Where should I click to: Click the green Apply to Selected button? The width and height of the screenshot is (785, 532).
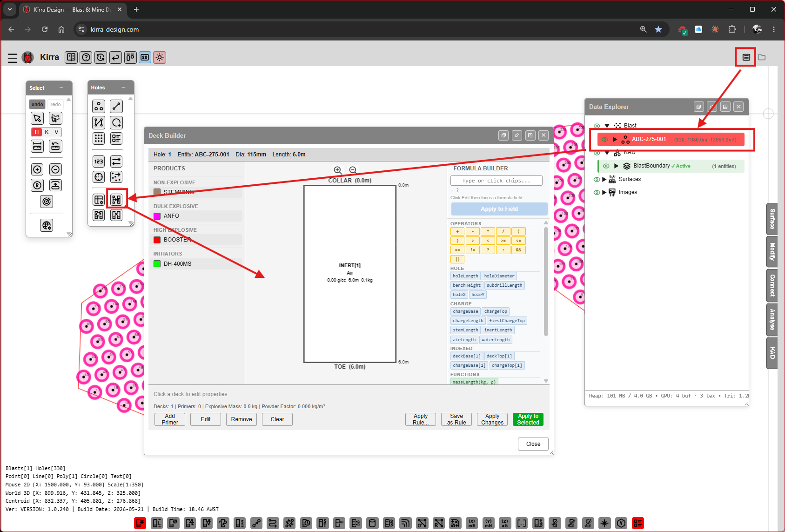point(528,419)
